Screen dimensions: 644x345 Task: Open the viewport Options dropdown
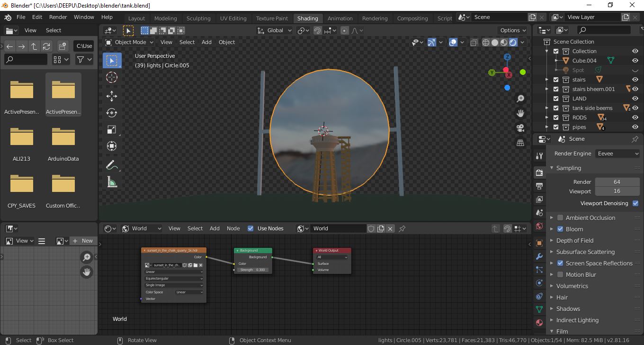coord(513,30)
